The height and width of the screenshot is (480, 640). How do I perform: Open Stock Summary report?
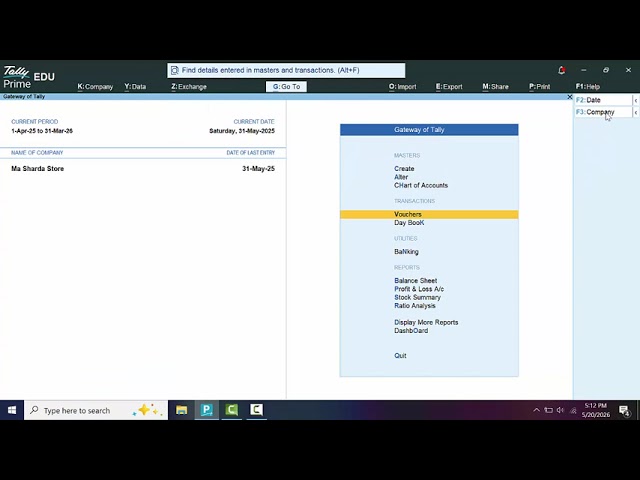click(x=417, y=298)
